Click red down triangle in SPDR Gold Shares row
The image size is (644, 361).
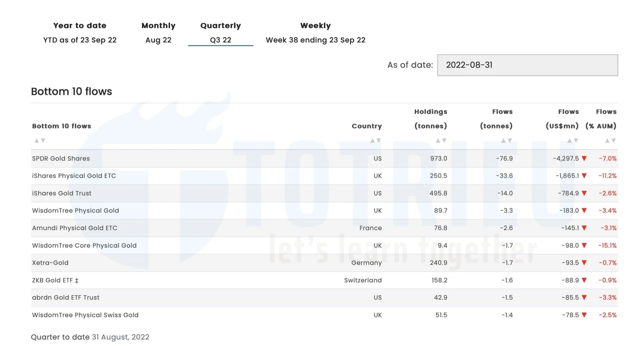[584, 159]
